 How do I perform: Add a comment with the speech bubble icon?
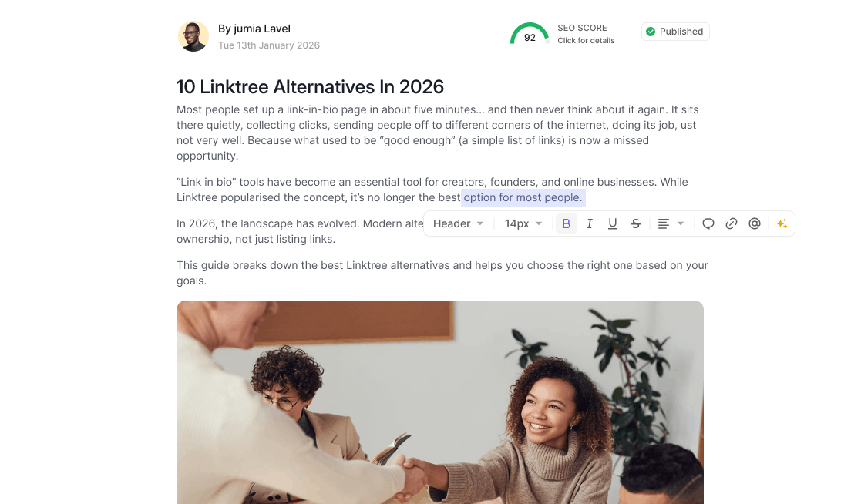pos(708,223)
